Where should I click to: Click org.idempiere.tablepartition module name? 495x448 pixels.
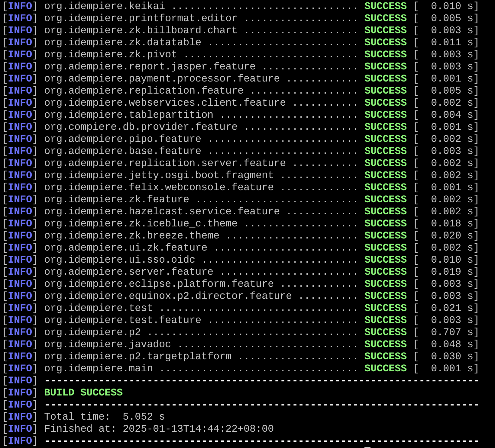coord(129,115)
